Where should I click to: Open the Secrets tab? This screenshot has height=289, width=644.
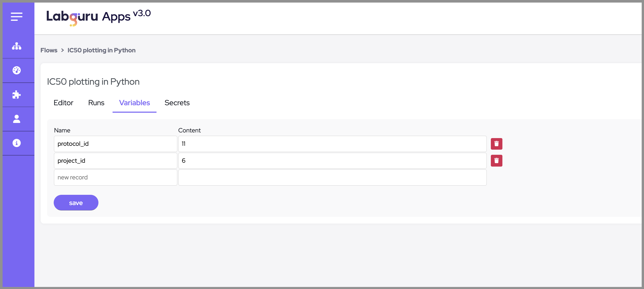click(177, 103)
